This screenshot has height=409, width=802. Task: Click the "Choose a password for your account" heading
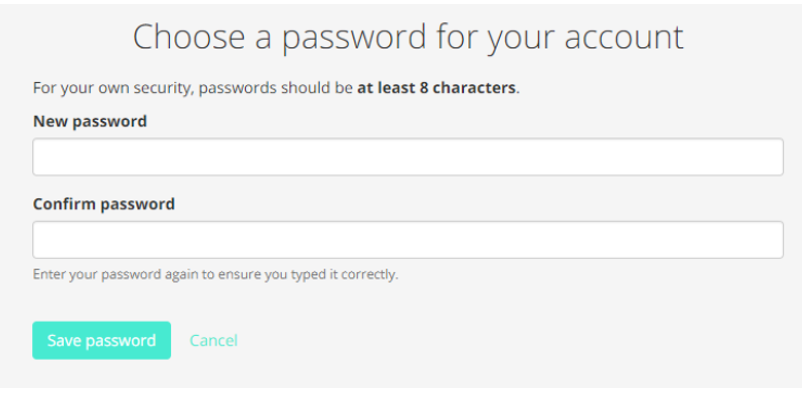[408, 37]
